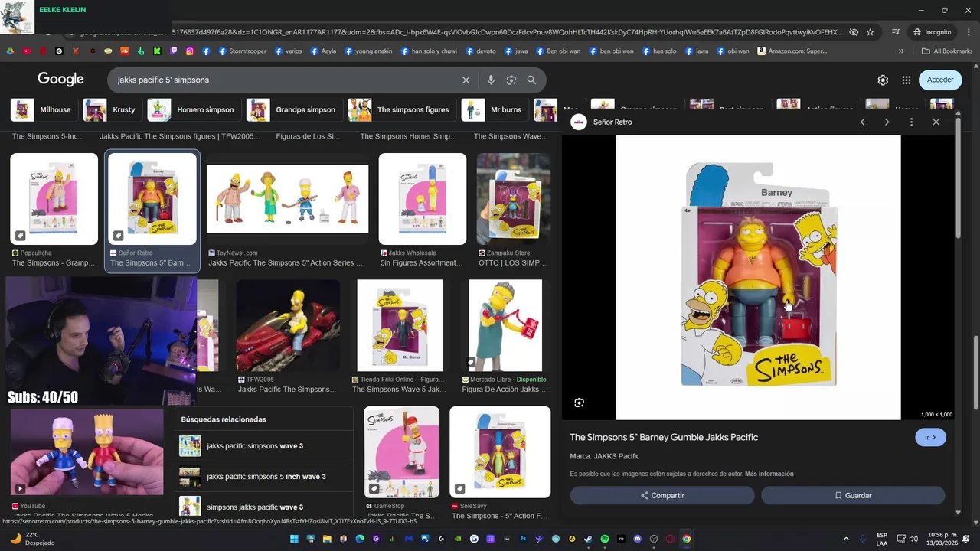This screenshot has width=980, height=551.
Task: Open the Instagram bookmark icon
Action: click(x=190, y=51)
